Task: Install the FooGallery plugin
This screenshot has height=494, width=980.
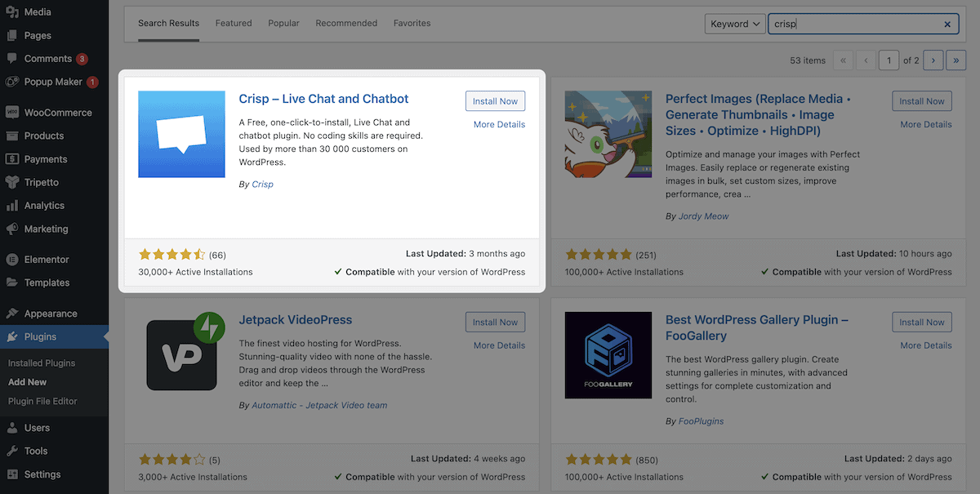Action: 922,322
